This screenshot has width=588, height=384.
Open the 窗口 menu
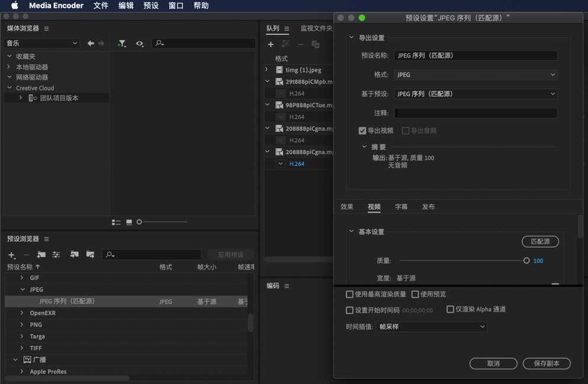coord(176,5)
